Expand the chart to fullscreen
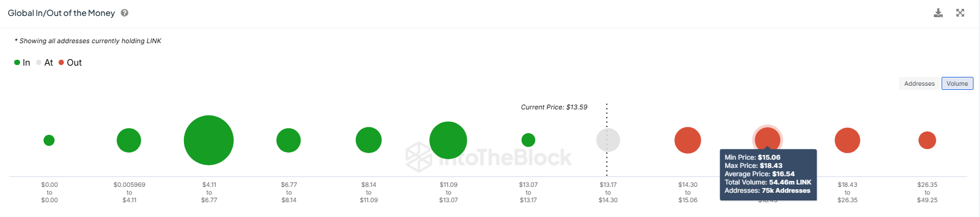 tap(960, 13)
